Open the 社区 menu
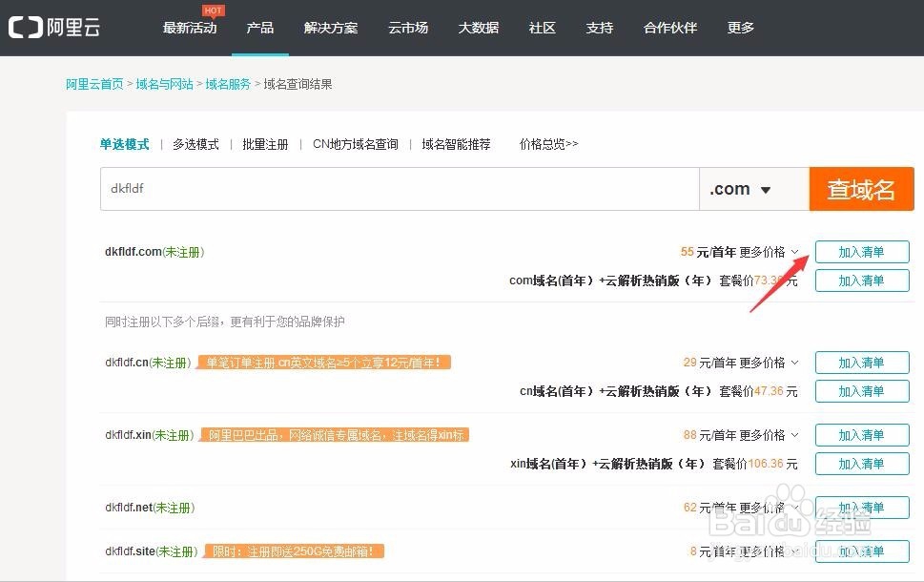Viewport: 924px width, 582px height. click(x=543, y=28)
